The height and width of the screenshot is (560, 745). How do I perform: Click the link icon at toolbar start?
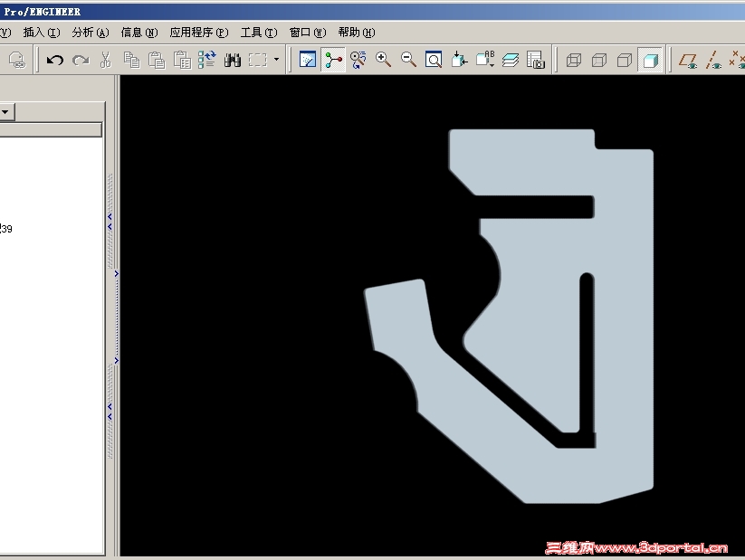17,60
